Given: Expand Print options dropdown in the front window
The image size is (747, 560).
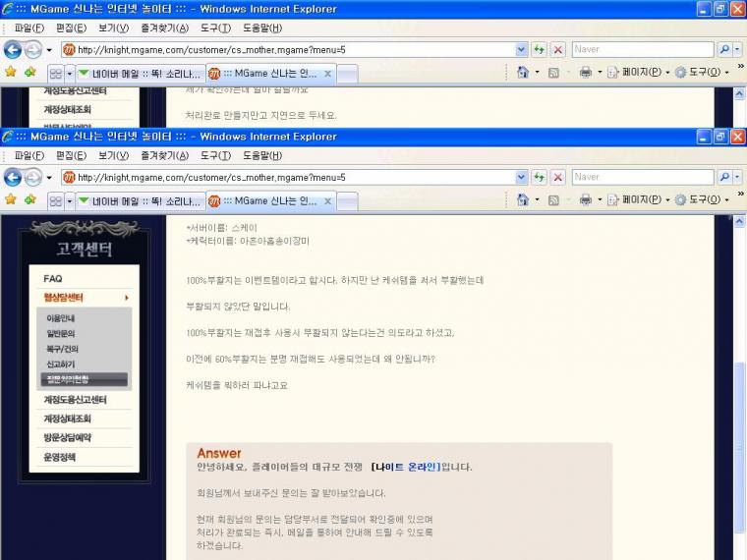Looking at the screenshot, I should [600, 199].
